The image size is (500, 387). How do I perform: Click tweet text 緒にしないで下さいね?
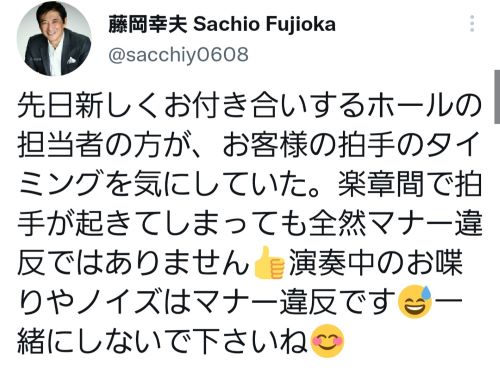coord(163,341)
